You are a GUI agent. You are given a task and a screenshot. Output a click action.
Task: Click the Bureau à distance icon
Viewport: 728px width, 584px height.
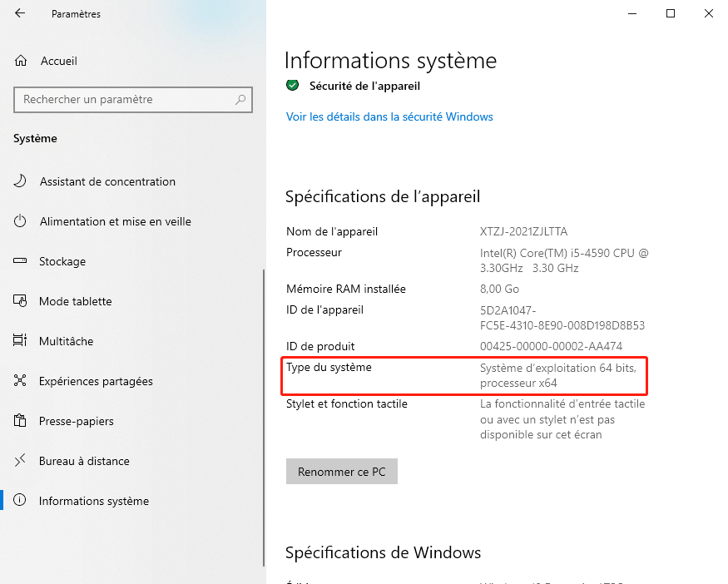[x=21, y=461]
